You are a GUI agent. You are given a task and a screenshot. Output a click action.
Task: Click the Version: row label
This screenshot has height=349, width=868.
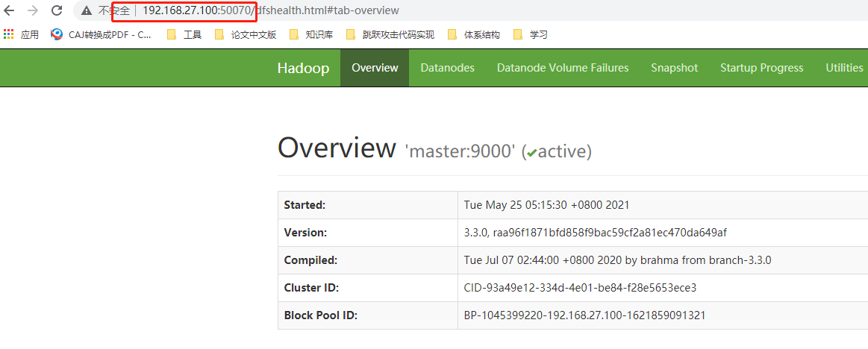305,233
